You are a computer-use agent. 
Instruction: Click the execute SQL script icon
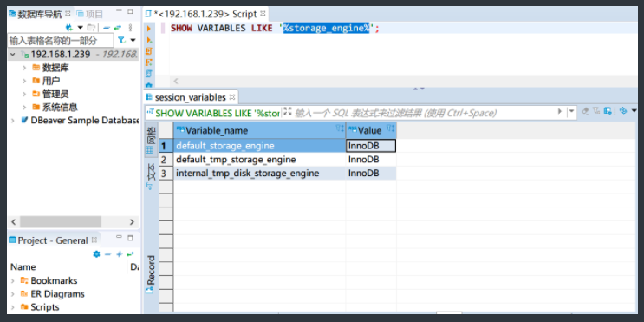[x=149, y=51]
